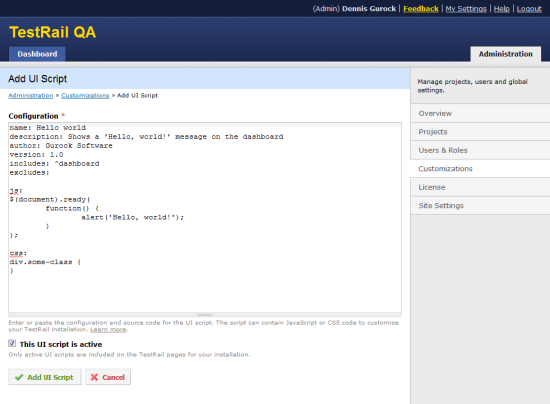Open License in the sidebar

pos(480,187)
